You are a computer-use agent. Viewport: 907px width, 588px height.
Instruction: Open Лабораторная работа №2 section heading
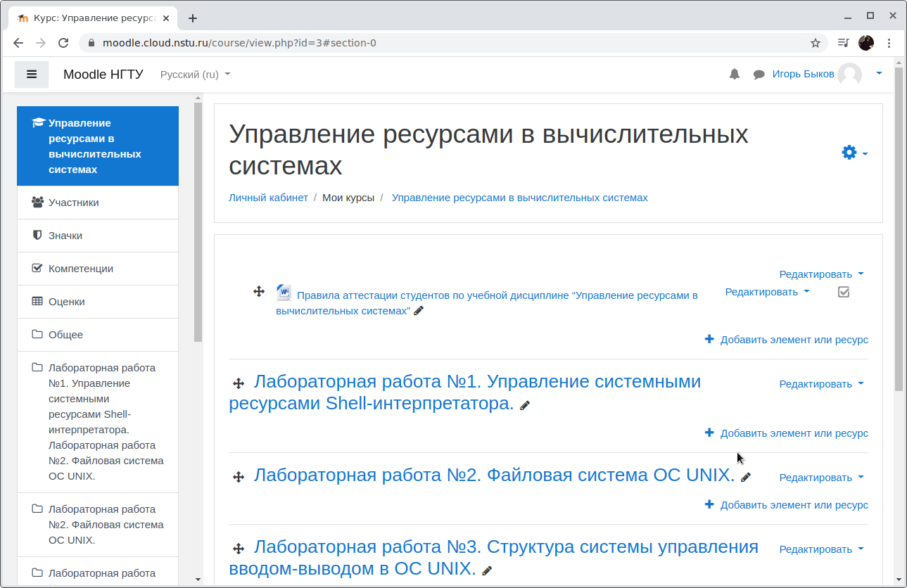pyautogui.click(x=494, y=475)
